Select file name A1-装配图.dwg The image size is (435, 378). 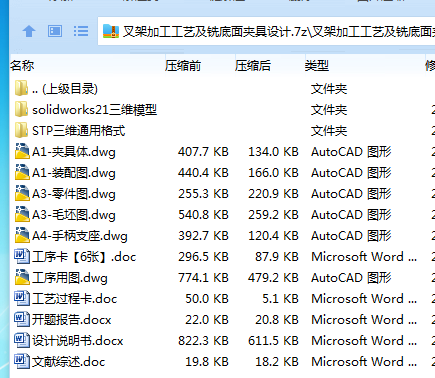[x=74, y=173]
